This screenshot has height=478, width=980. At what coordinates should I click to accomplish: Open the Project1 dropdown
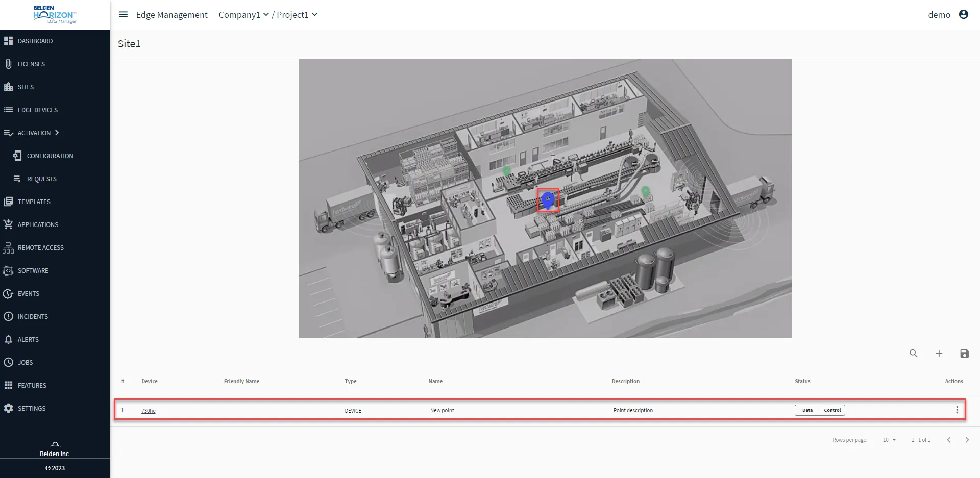[297, 15]
